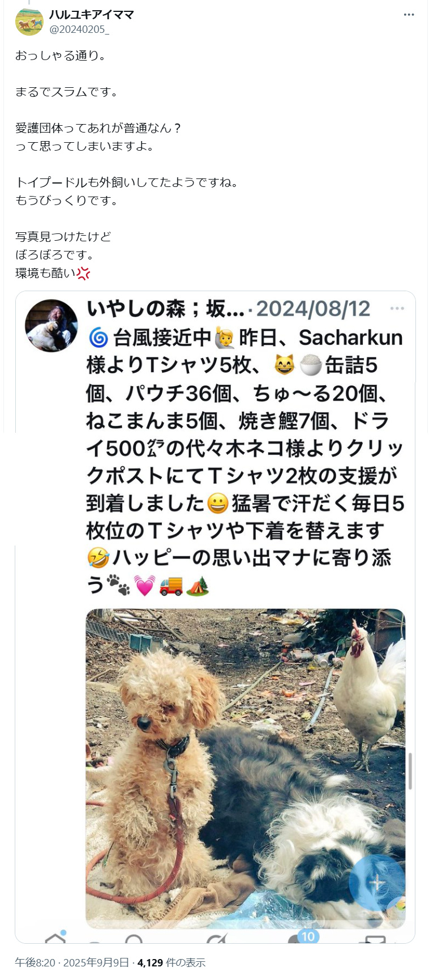Screen dimensions: 429x980
Task: Tap the blue compose plus button
Action: pyautogui.click(x=376, y=882)
